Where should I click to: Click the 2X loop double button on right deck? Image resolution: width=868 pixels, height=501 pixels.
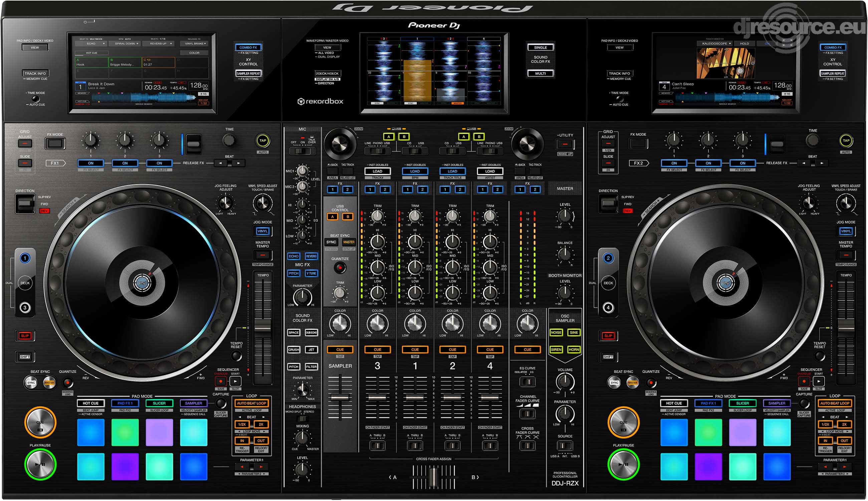pos(844,424)
